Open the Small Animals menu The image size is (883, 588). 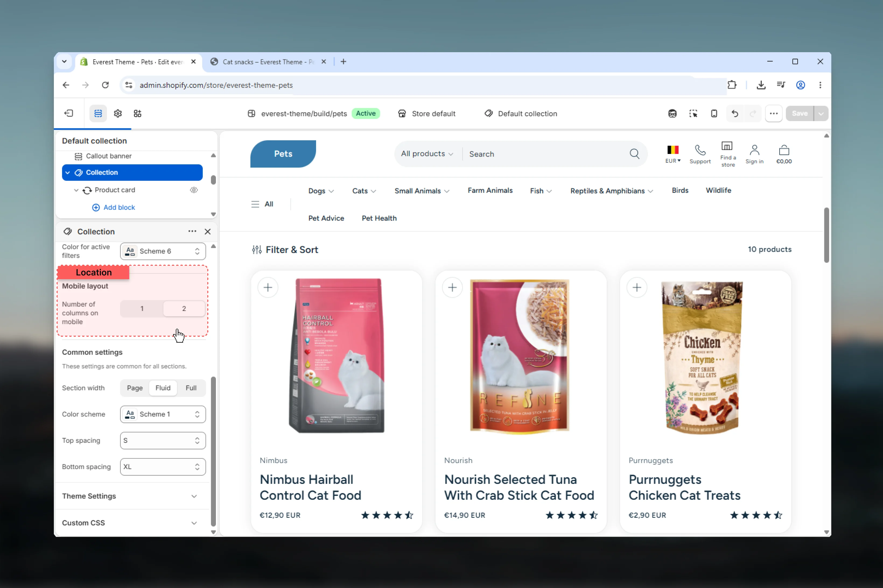click(422, 191)
